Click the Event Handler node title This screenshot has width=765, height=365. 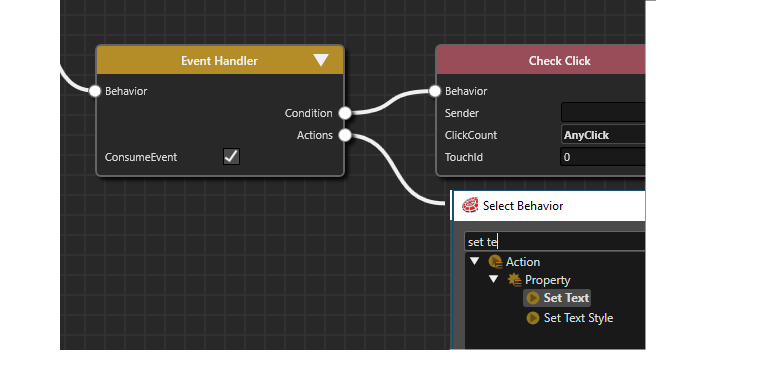click(219, 61)
